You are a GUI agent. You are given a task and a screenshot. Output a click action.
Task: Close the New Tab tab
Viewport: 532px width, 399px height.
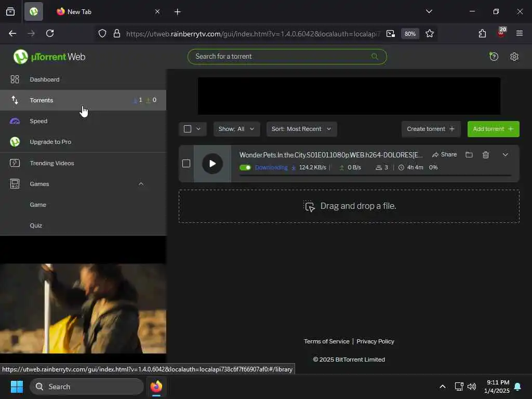[157, 11]
